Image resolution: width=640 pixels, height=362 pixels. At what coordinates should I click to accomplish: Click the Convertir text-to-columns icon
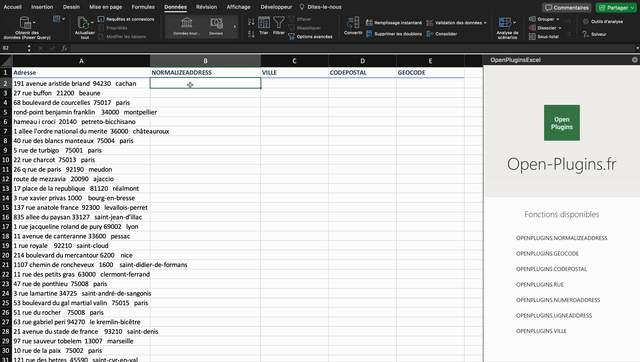tap(353, 22)
